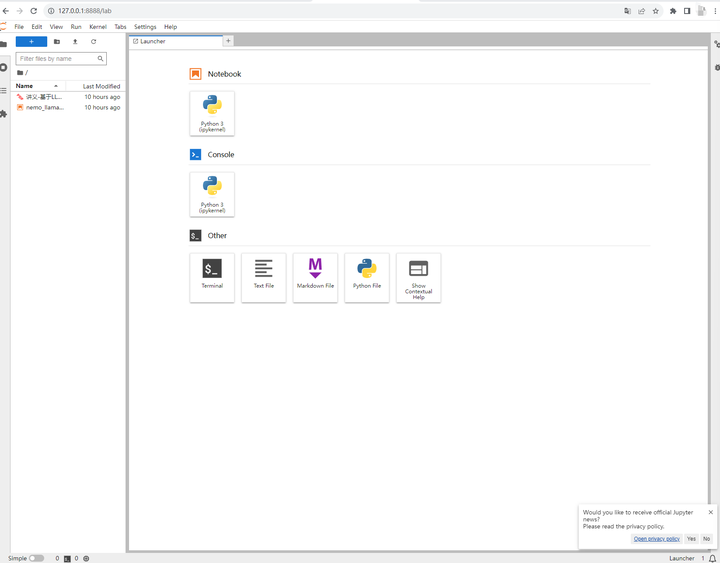Upload files with the upload icon
Screen dimensions: 720x563
tap(75, 42)
